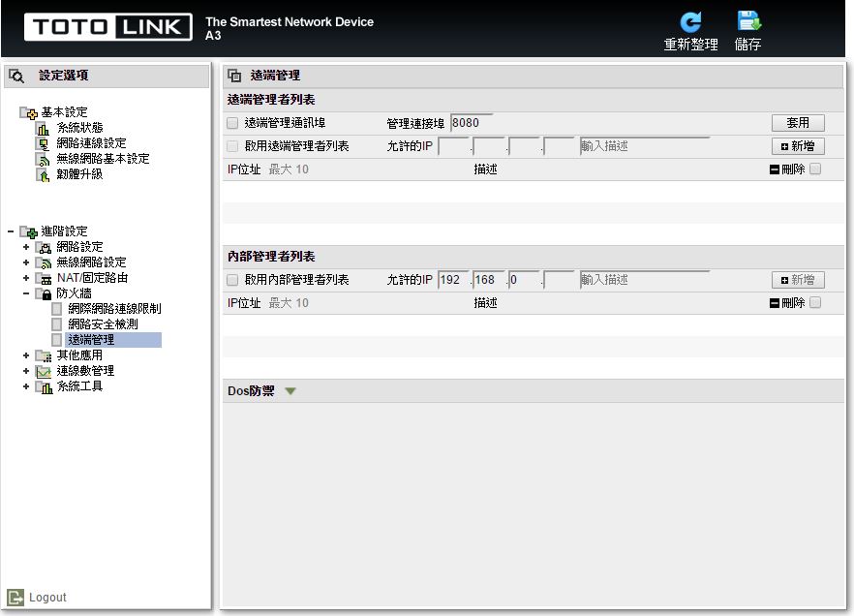Select 網際網路連線限制 under 防火牆
Screen dimensions: 854x616
click(x=114, y=309)
